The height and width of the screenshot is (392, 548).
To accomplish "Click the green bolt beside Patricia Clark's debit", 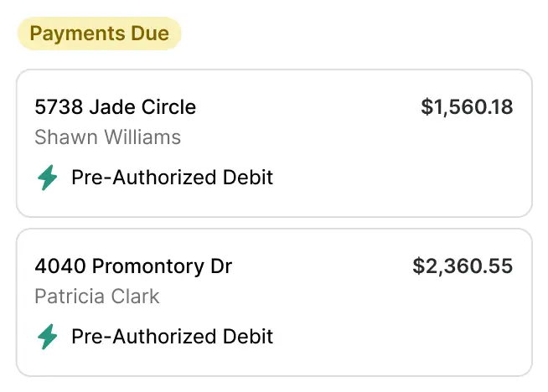I will pyautogui.click(x=48, y=337).
